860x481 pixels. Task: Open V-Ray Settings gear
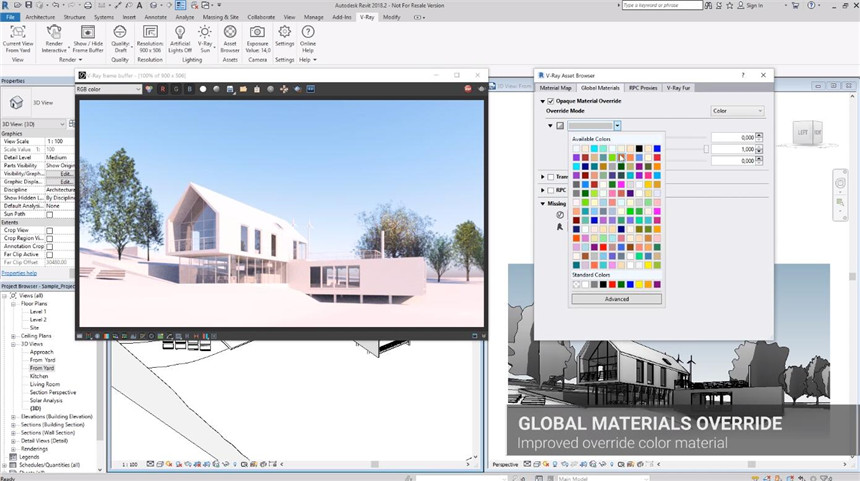coord(284,31)
